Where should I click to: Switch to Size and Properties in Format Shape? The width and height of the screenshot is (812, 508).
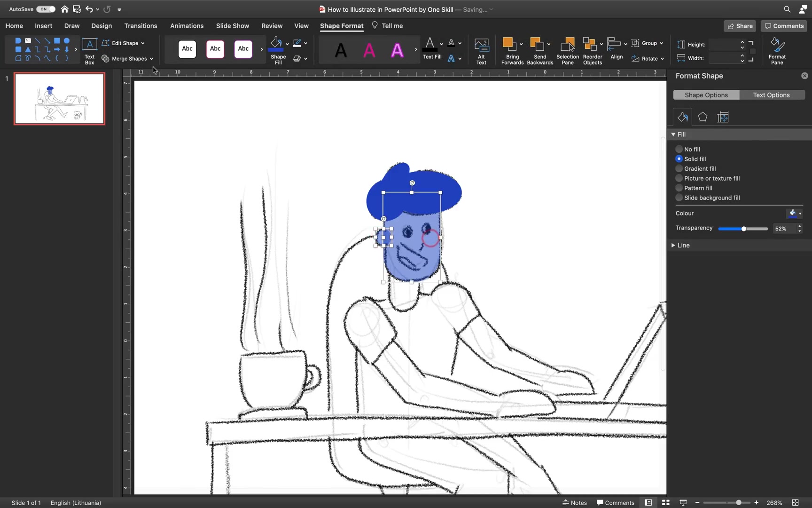pyautogui.click(x=723, y=117)
